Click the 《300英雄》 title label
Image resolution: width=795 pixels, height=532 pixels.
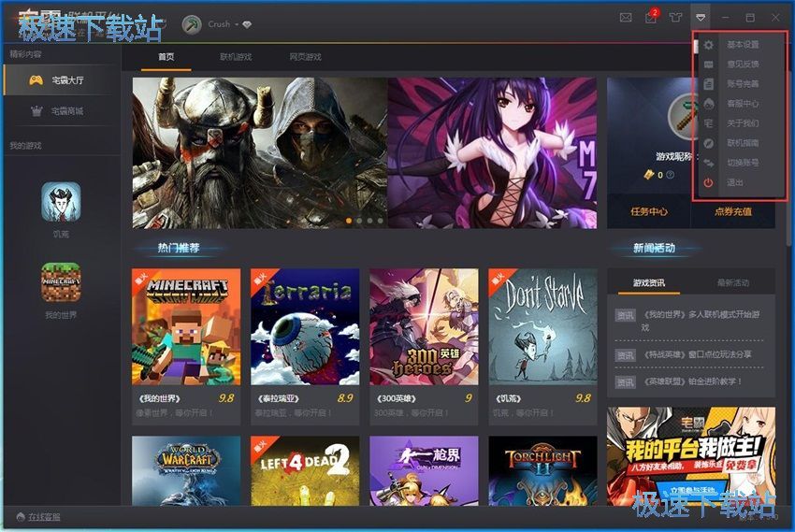[x=396, y=398]
